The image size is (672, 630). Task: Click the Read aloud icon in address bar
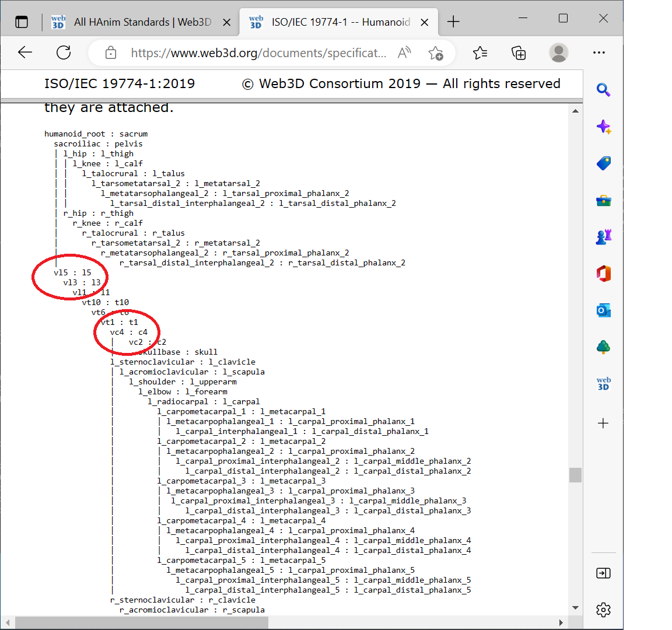coord(404,53)
